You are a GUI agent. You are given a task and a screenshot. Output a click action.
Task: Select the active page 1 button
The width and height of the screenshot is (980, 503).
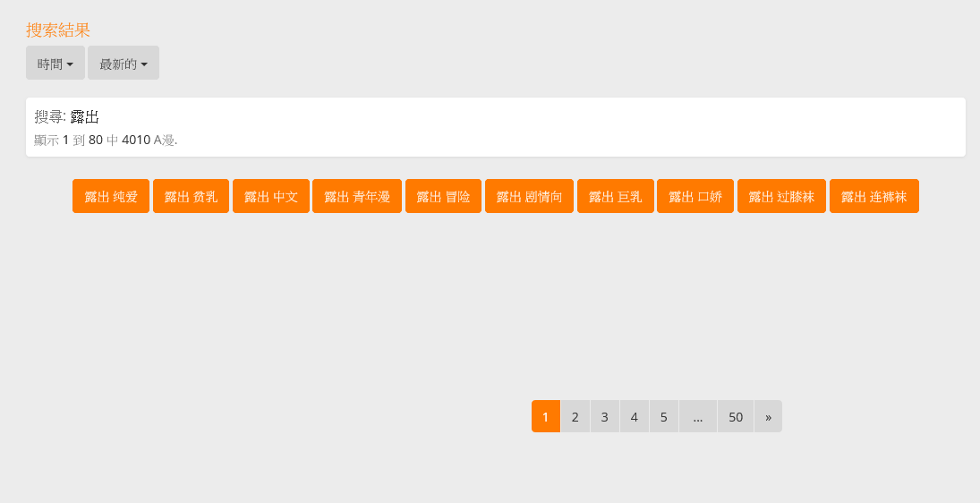click(545, 417)
